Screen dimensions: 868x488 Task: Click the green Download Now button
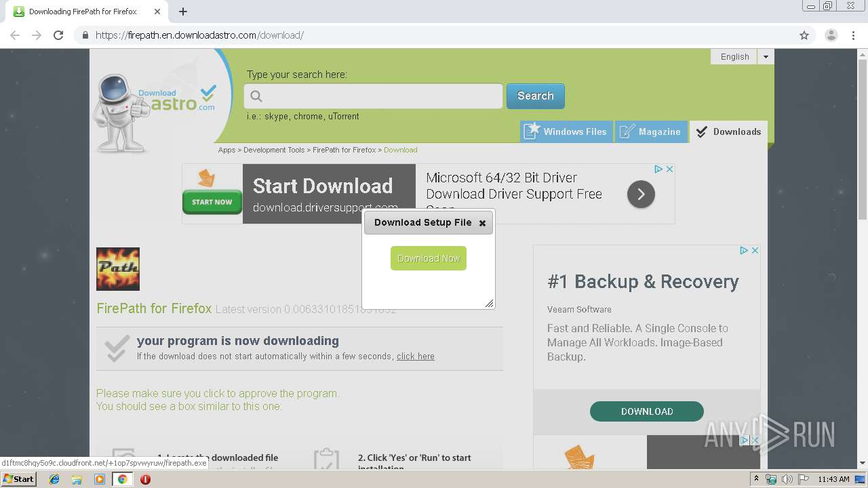[429, 258]
